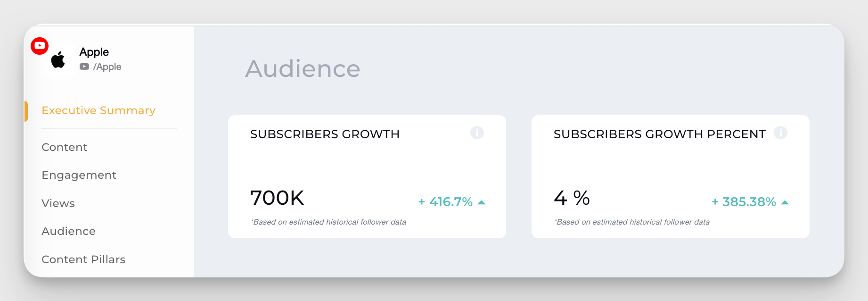Click the Audience page heading

click(x=303, y=69)
